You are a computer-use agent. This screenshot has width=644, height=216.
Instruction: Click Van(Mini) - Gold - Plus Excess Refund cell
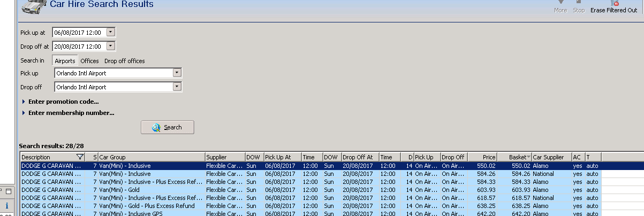151,206
